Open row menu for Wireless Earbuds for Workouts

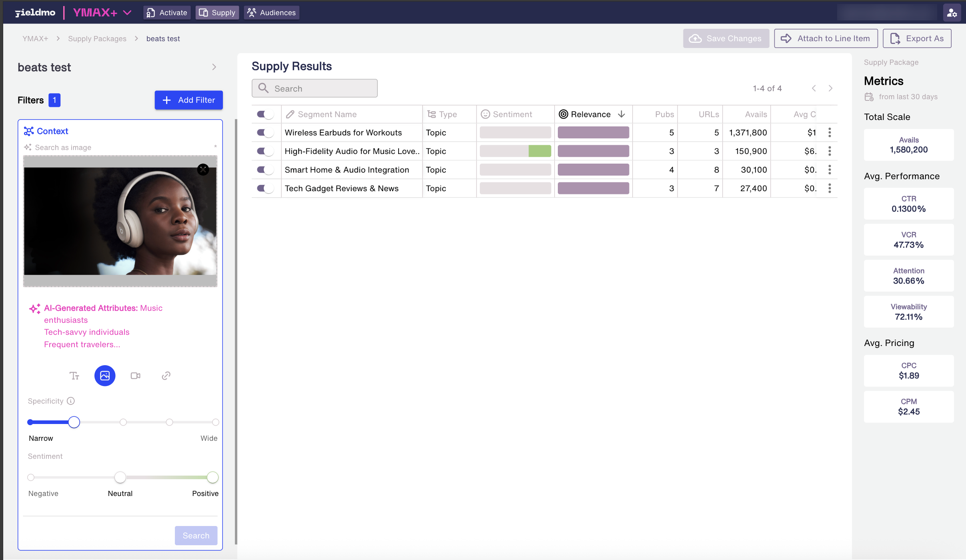coord(830,132)
